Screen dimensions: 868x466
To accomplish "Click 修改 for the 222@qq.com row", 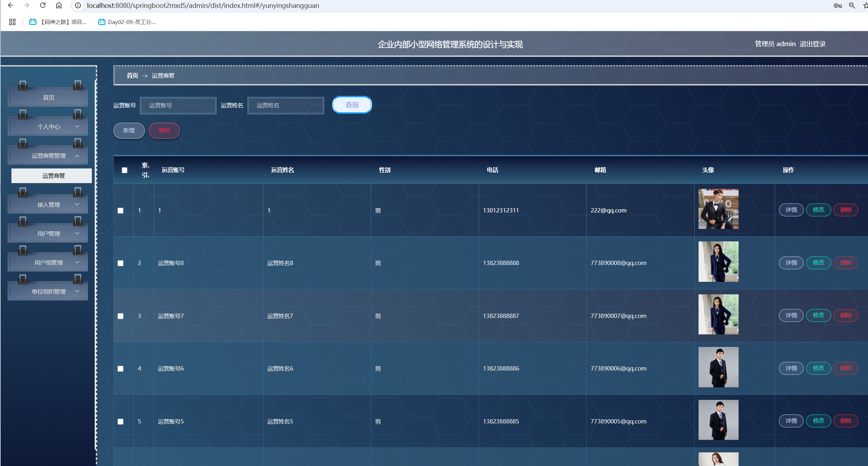I will coord(818,210).
